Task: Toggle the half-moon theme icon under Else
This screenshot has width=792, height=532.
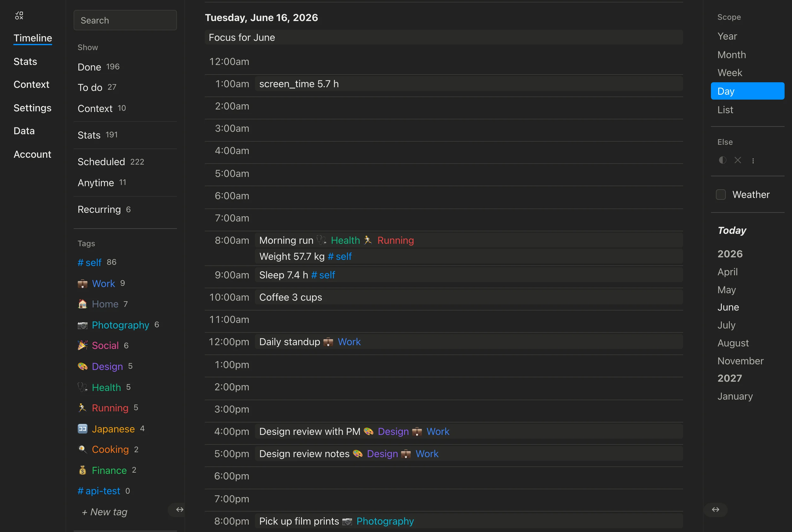Action: point(722,160)
